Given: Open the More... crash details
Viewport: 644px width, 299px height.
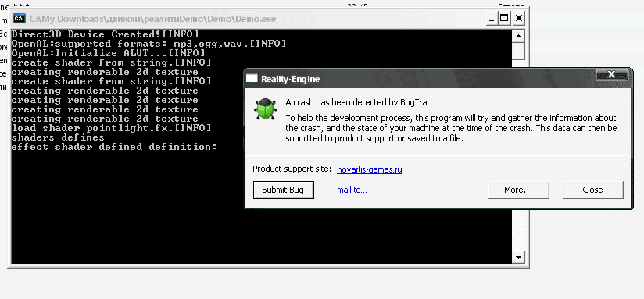Looking at the screenshot, I should [x=518, y=190].
